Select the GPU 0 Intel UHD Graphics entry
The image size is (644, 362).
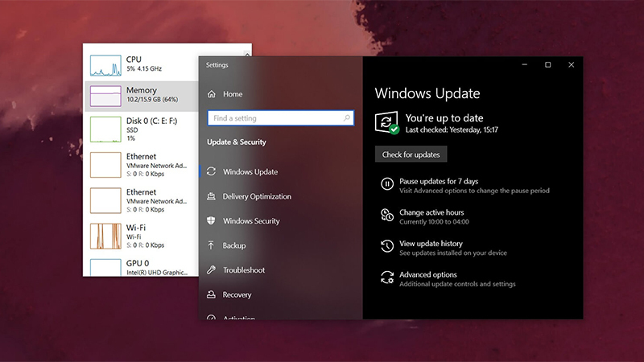coord(142,267)
